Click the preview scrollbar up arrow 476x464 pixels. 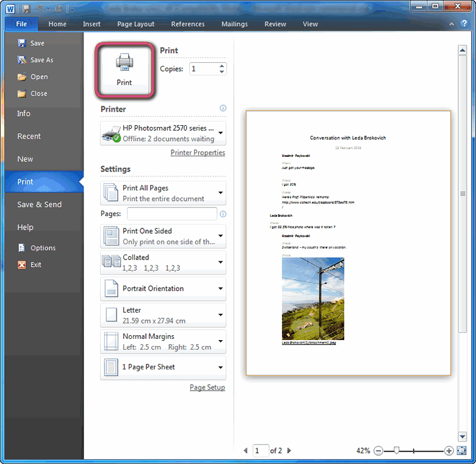463,50
